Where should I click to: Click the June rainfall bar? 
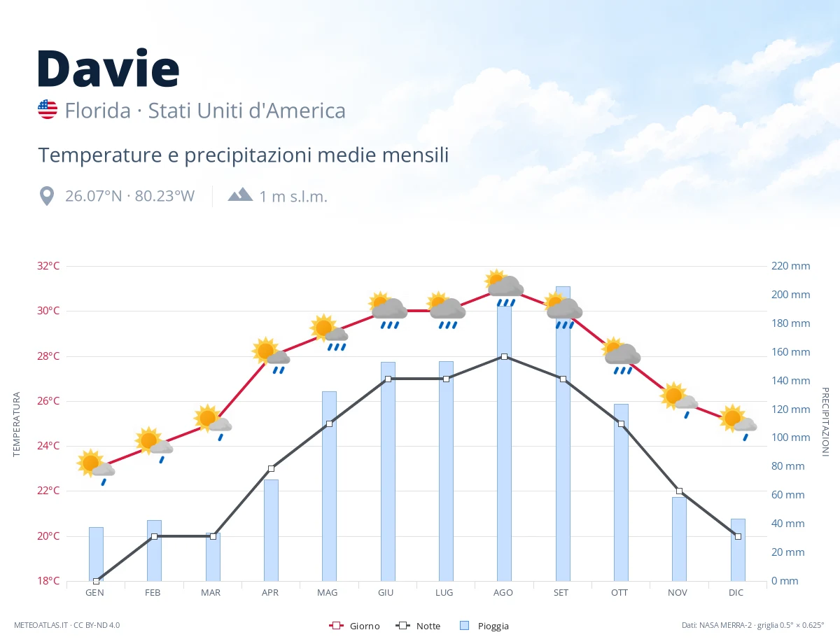point(388,471)
